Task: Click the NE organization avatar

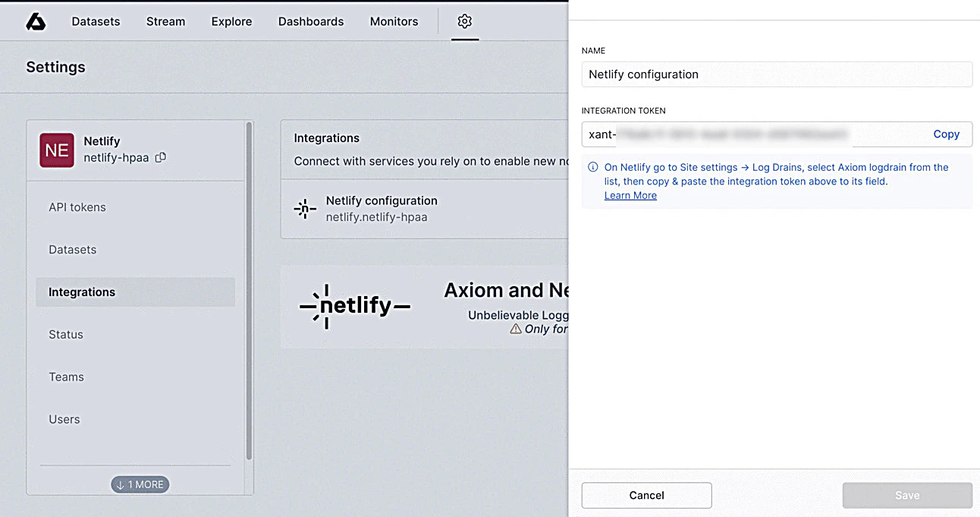Action: pos(57,150)
